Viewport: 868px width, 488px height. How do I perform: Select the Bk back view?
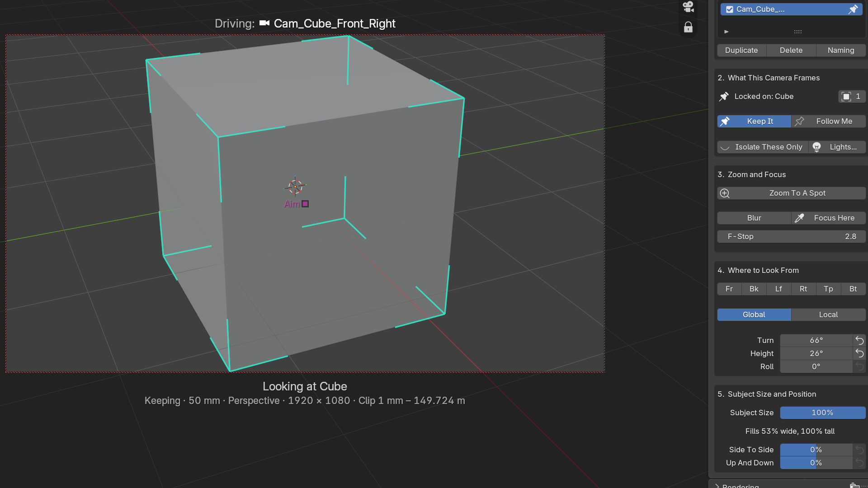point(754,289)
